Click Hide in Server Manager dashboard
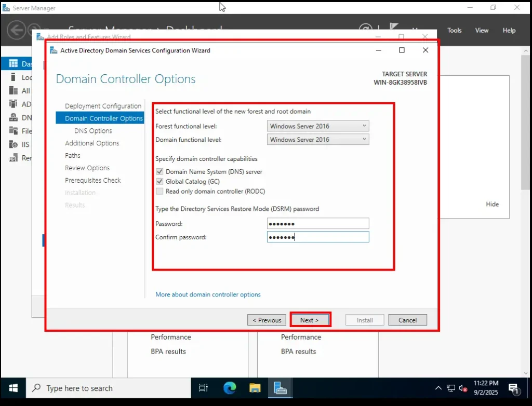 pos(492,204)
